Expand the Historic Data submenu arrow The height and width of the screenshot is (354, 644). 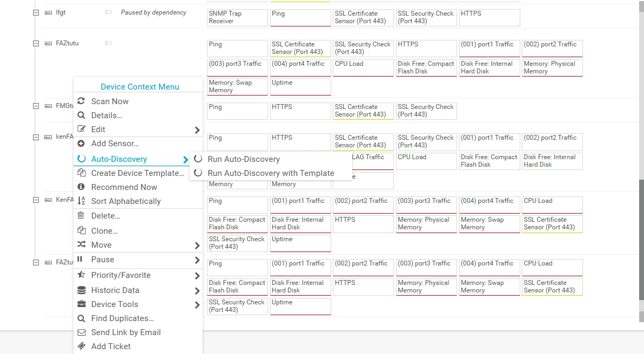point(197,291)
